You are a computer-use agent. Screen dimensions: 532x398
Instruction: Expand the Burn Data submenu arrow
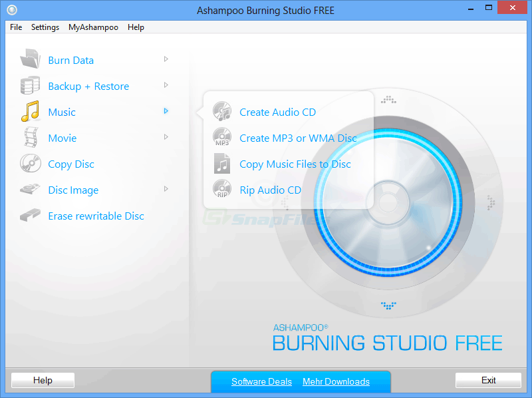pyautogui.click(x=166, y=59)
